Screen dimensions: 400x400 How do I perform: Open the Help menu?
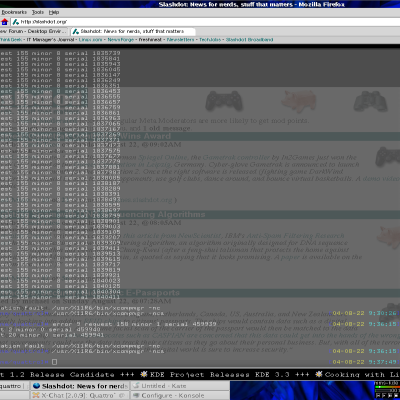(x=54, y=12)
